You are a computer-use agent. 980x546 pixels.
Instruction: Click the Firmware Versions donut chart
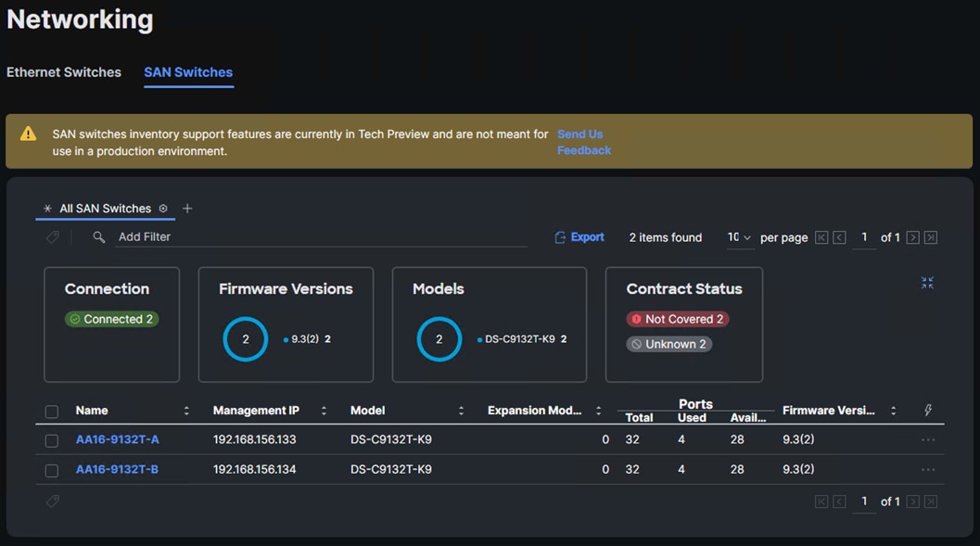(x=246, y=339)
